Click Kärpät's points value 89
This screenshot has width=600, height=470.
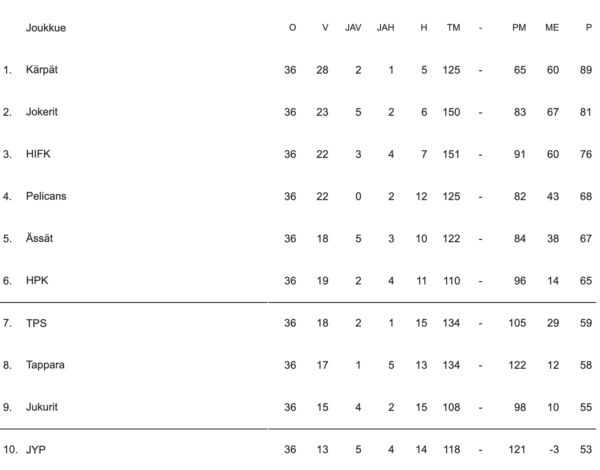coord(585,70)
